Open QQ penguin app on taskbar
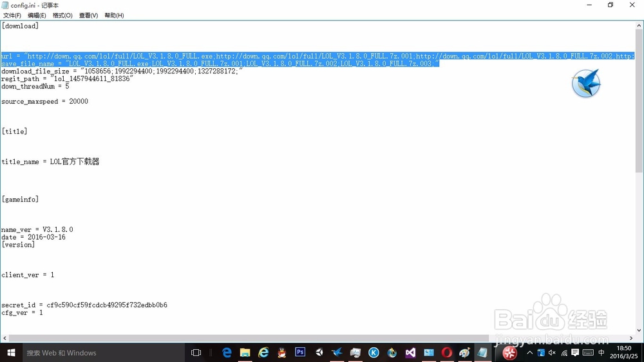Viewport: 644px width, 362px height. click(x=282, y=352)
